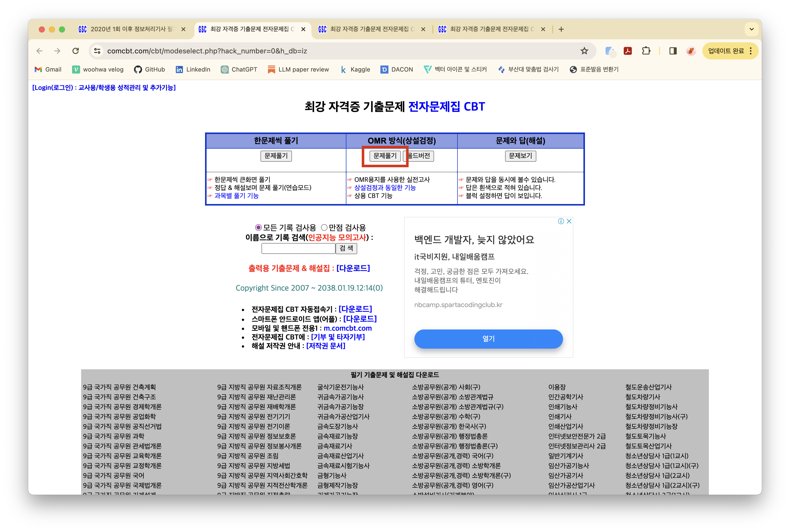Select the 만점 검사용 radio button
The image size is (790, 532).
[324, 227]
